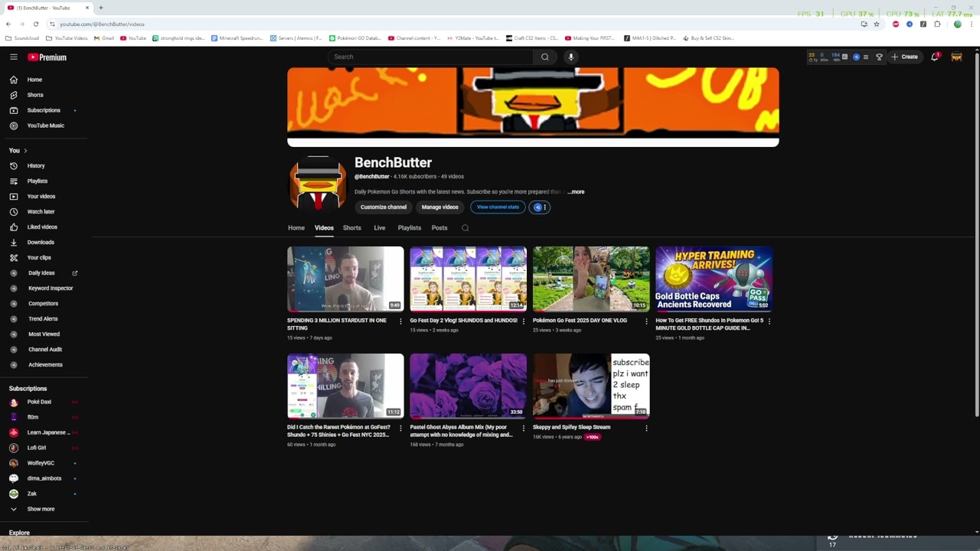Open Pokémon Go Fest DAY ONE VLOG thumbnail
980x551 pixels.
click(x=591, y=279)
